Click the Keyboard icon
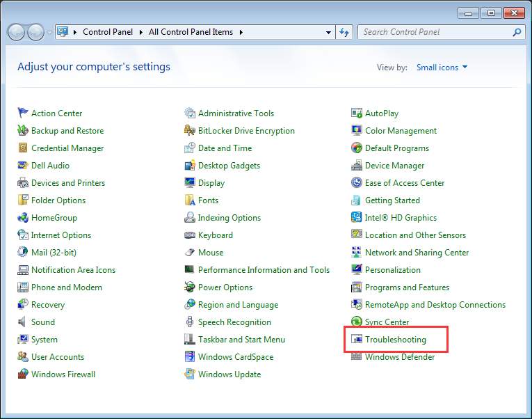 (x=190, y=235)
